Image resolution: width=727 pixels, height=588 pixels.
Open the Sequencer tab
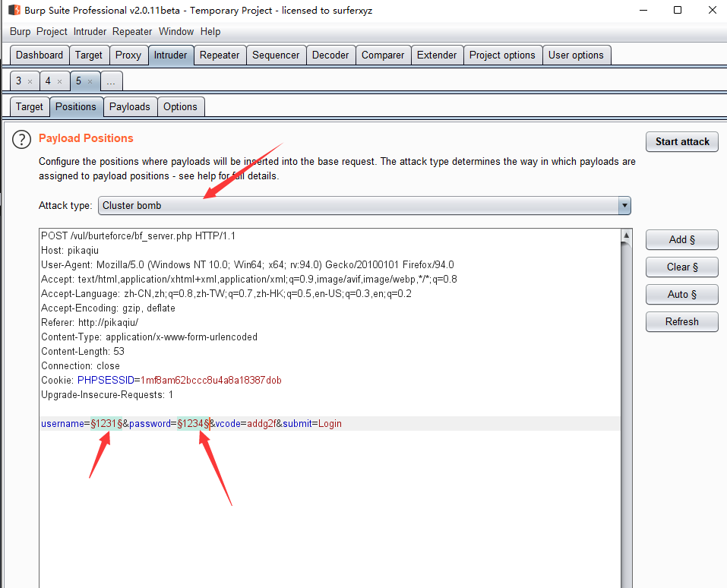[x=276, y=55]
